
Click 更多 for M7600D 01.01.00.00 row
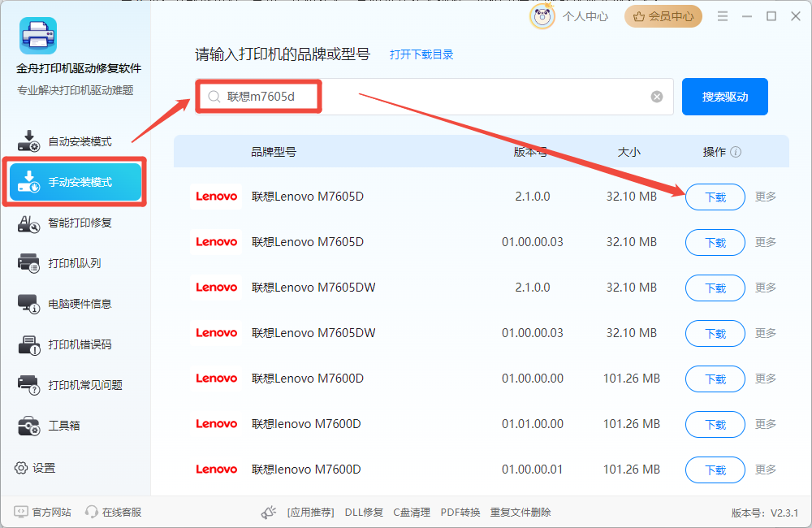[766, 424]
